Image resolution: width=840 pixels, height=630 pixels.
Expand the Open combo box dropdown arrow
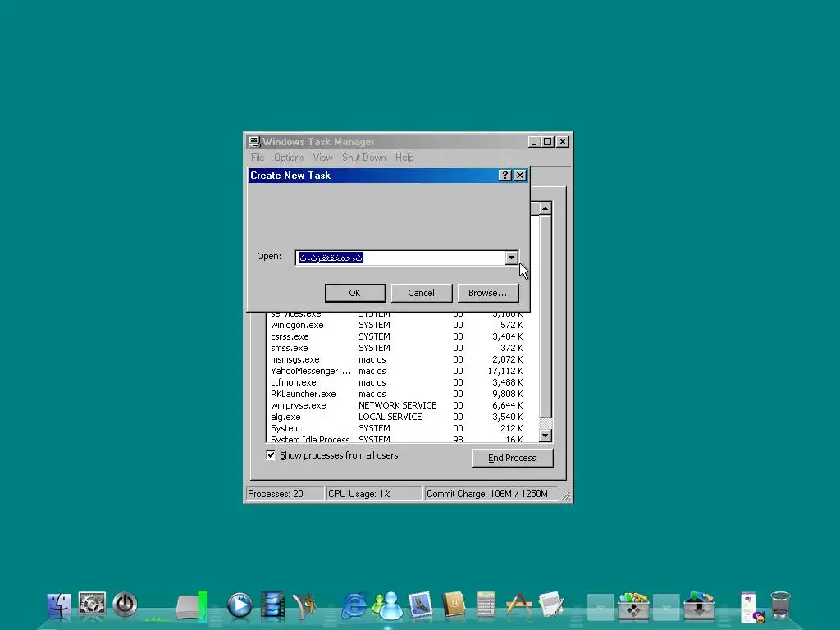[x=512, y=258]
